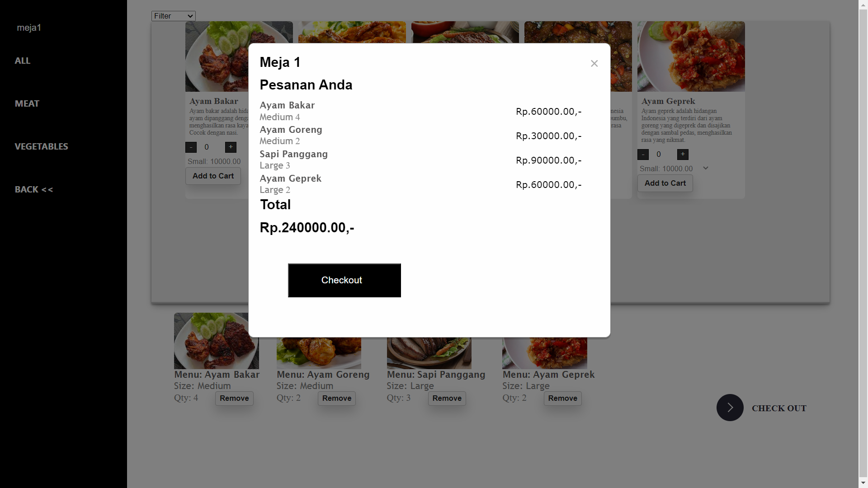Add Ayam Bakar to cart
The height and width of the screenshot is (488, 868).
[213, 176]
